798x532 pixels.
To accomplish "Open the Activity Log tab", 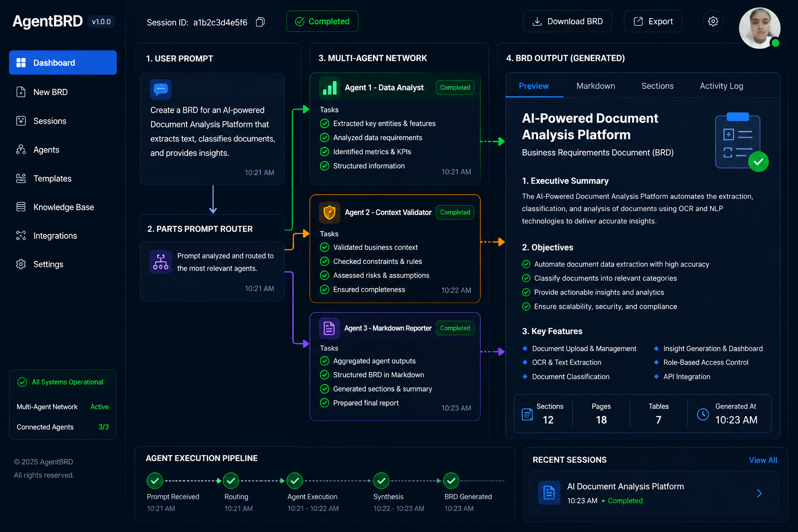I will [x=721, y=86].
